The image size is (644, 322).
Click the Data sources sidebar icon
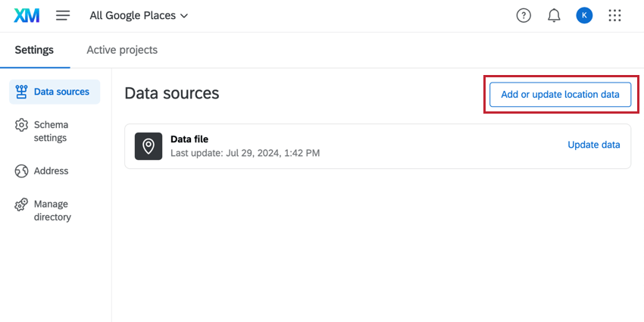point(22,92)
